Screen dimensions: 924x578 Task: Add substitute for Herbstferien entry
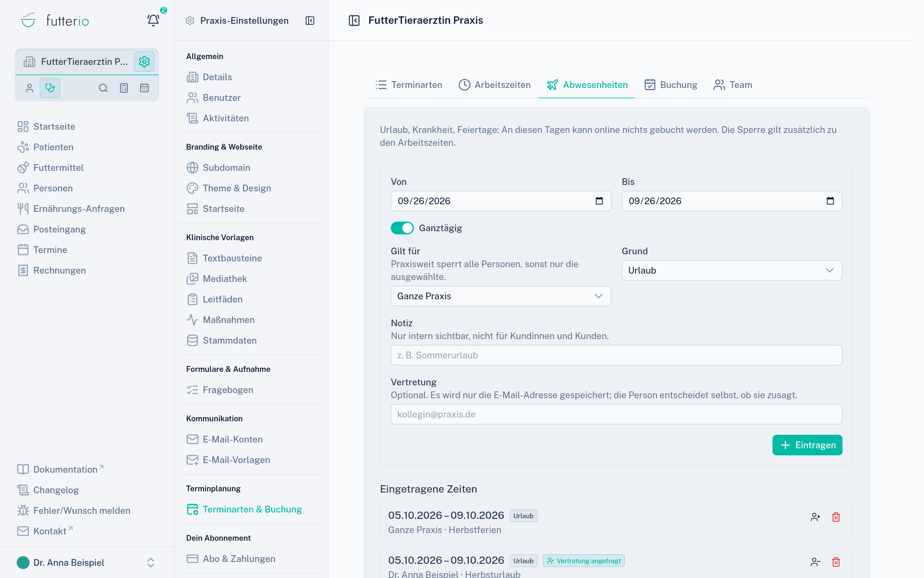[815, 517]
